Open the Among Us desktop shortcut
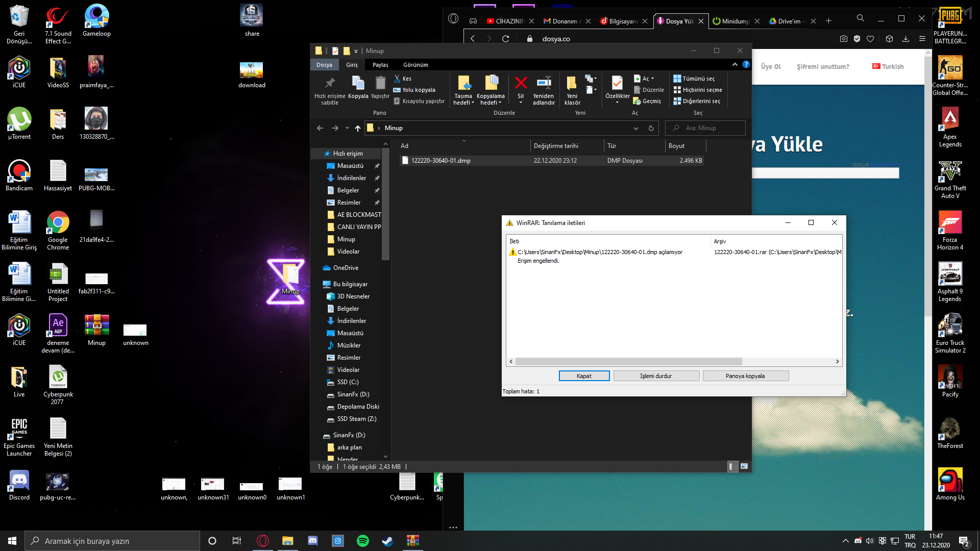This screenshot has height=551, width=980. (950, 485)
